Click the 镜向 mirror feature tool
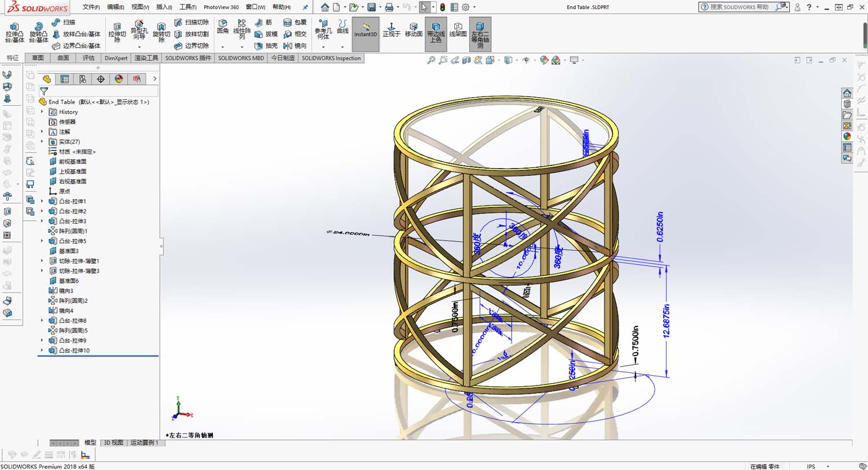The width and height of the screenshot is (868, 470). (x=295, y=46)
